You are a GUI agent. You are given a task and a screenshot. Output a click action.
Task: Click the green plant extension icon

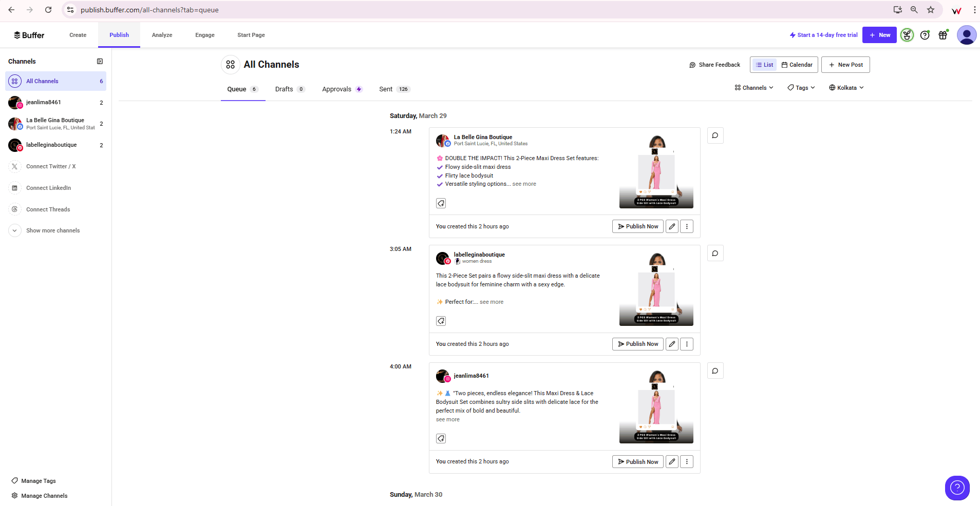pyautogui.click(x=907, y=35)
